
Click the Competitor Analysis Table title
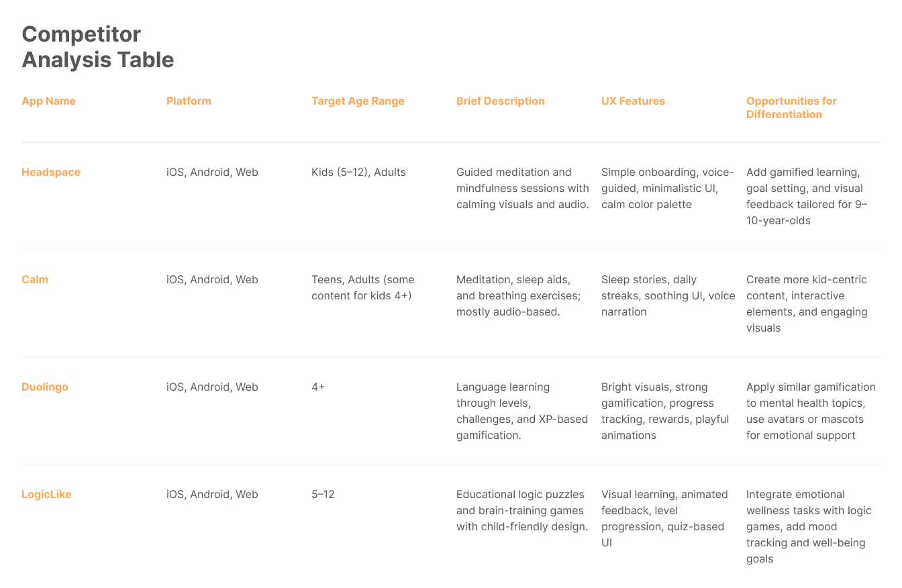98,47
